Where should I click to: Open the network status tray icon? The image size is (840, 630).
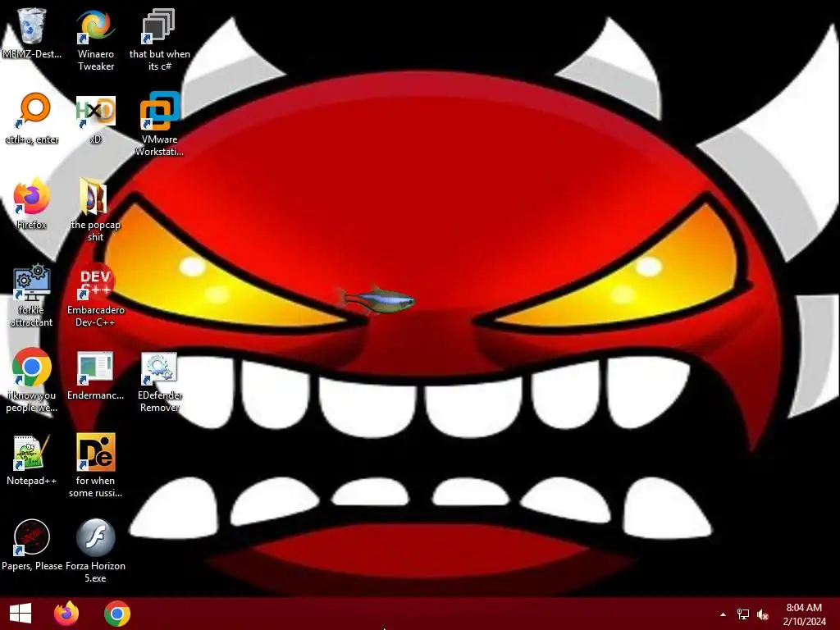click(742, 614)
